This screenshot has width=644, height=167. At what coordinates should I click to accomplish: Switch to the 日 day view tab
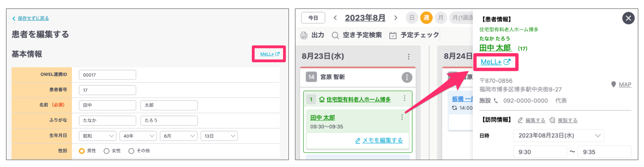[x=412, y=18]
